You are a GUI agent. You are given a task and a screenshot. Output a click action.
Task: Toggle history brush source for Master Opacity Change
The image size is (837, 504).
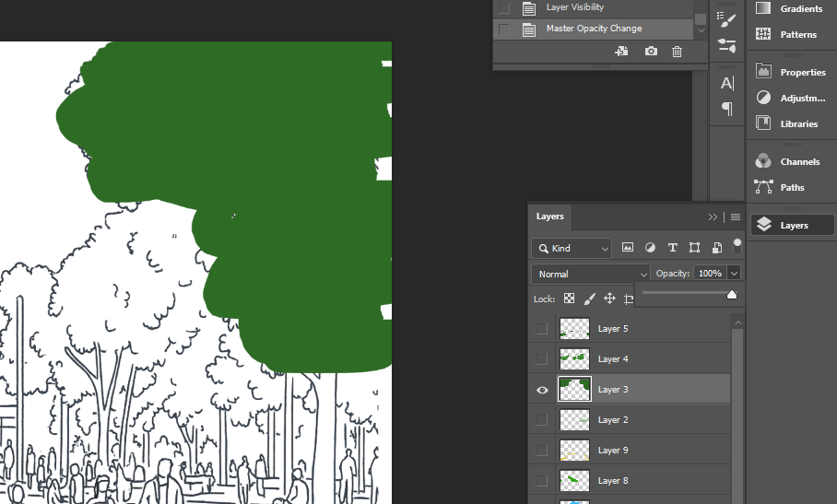(x=503, y=29)
